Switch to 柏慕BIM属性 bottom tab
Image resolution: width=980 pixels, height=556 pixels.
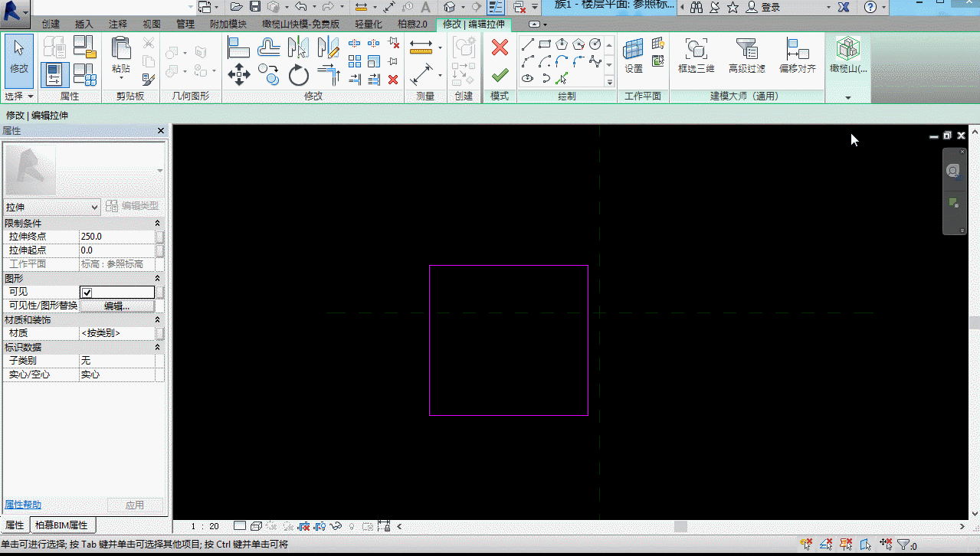tap(62, 525)
